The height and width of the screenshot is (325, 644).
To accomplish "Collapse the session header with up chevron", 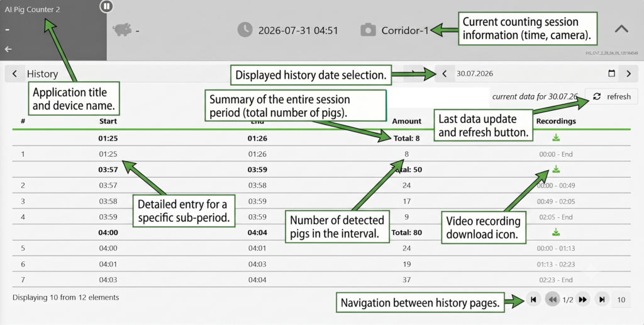I will [621, 29].
